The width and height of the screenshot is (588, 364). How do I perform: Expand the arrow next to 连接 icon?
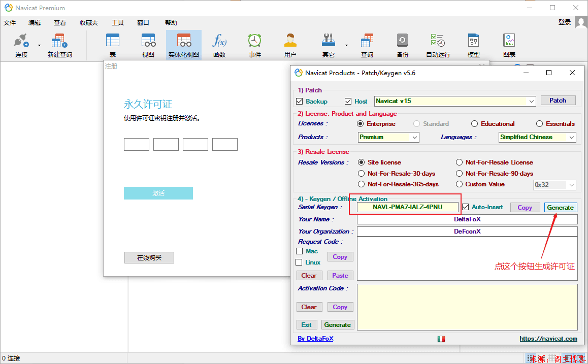click(39, 45)
